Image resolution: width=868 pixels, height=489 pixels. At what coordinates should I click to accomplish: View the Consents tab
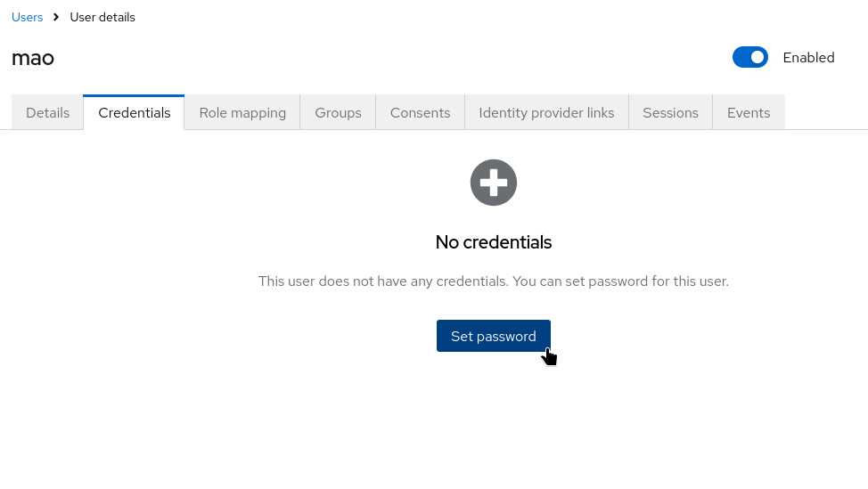[x=420, y=113]
